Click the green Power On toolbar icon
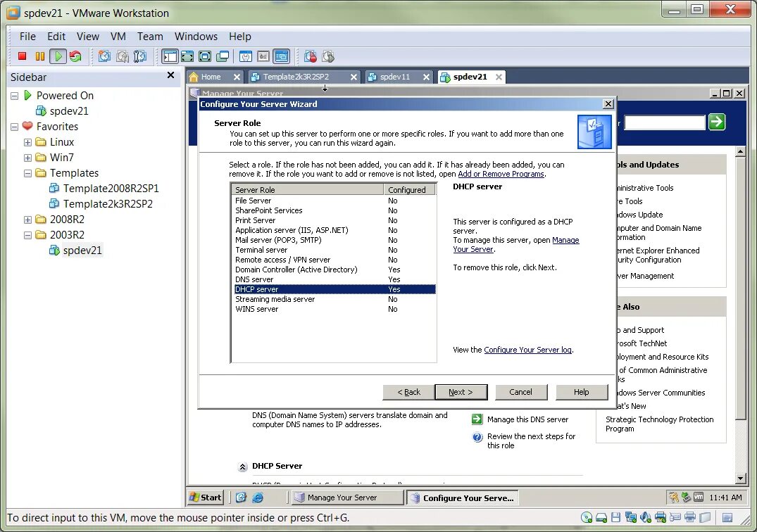Screen dimensions: 757x532 click(58, 56)
